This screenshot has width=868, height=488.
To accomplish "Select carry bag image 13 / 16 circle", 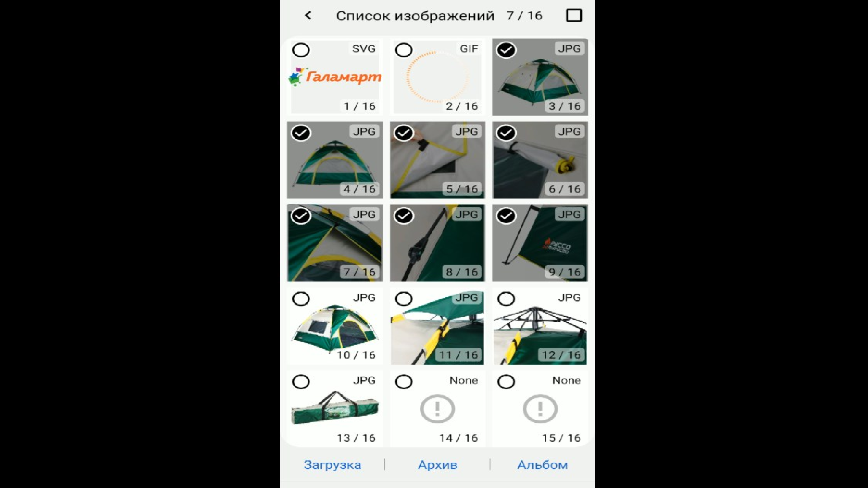I will point(301,382).
